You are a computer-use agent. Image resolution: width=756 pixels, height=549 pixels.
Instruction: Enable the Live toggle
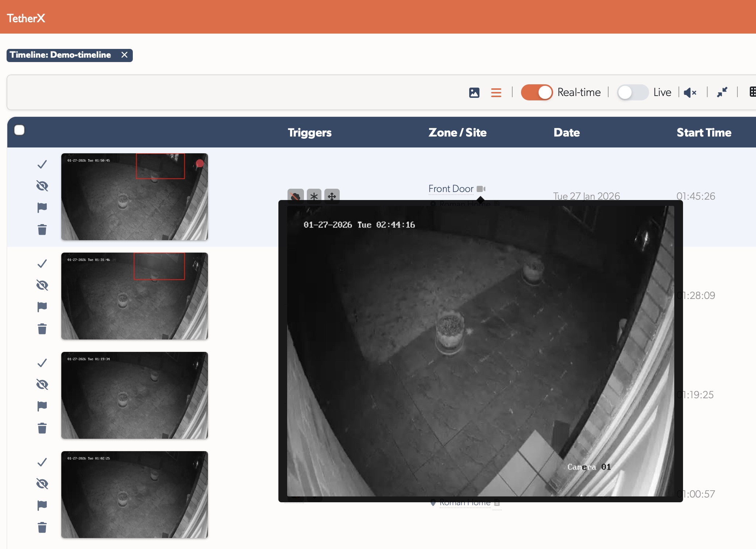633,92
